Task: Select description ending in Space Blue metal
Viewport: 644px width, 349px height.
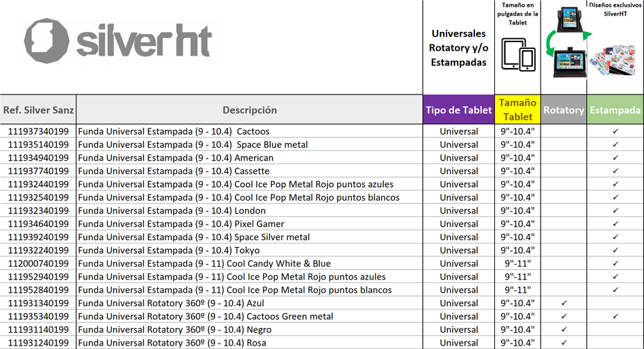Action: 193,144
